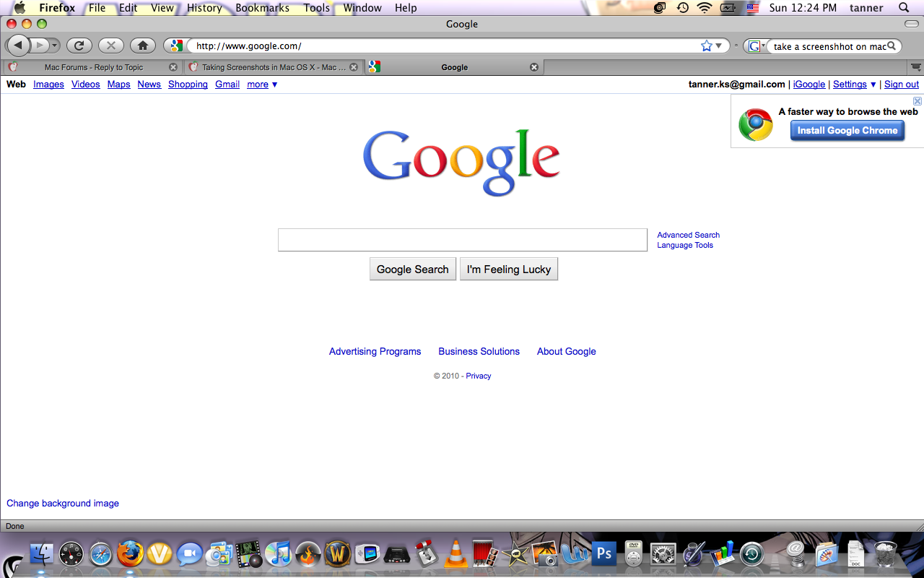Open World of Warcraft from the Dock
This screenshot has width=924, height=578.
(x=337, y=555)
